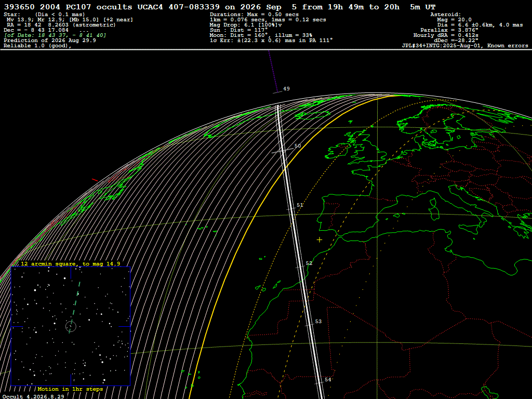The height and width of the screenshot is (399, 532).
Task: Select the 50 minute path marker
Action: point(298,146)
